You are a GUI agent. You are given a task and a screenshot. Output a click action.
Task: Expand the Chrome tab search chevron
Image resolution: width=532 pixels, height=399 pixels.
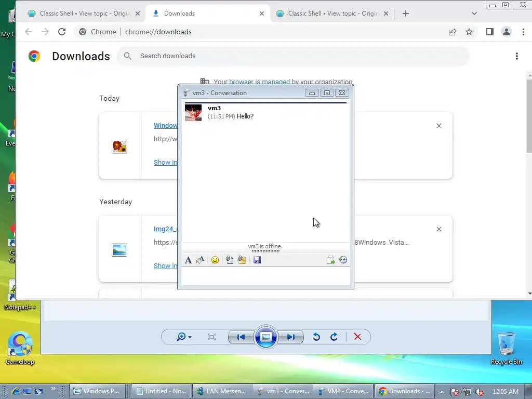[x=474, y=14]
